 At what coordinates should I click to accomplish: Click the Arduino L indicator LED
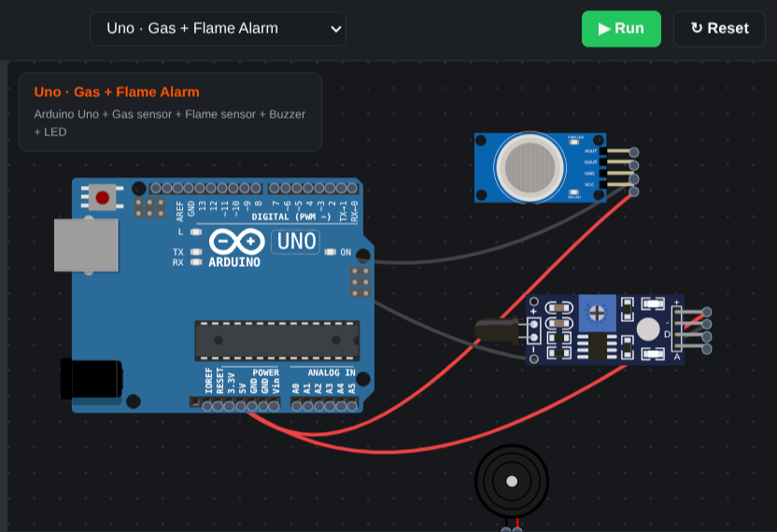[x=196, y=231]
